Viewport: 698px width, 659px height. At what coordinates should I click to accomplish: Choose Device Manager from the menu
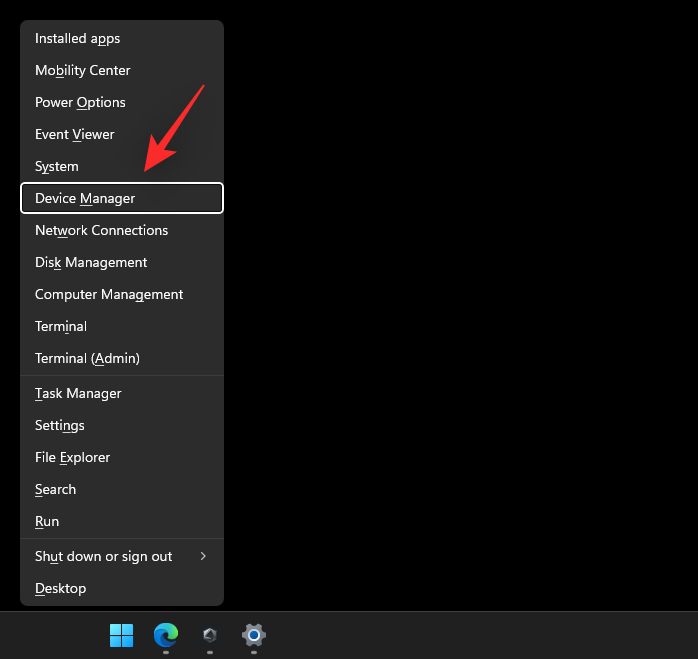122,198
